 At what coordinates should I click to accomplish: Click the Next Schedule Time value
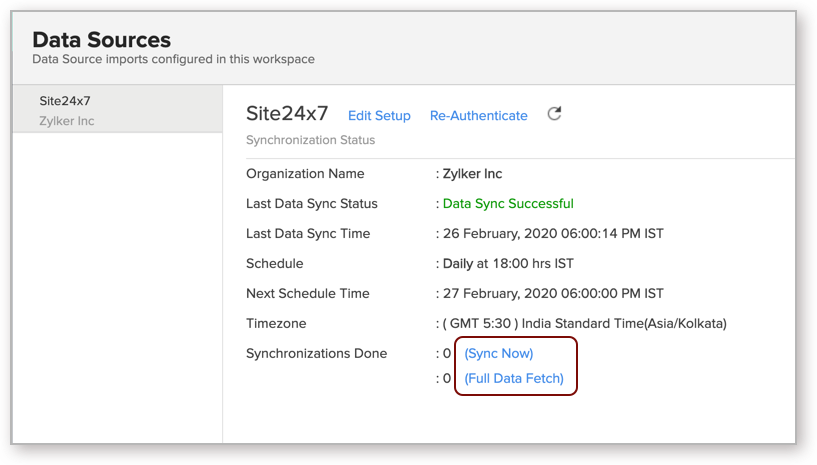[x=553, y=293]
